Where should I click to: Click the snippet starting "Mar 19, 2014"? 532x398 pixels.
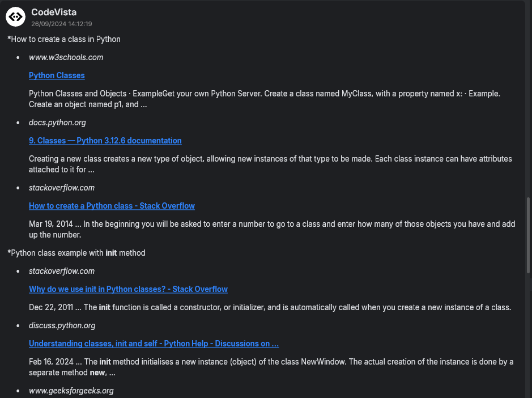click(x=272, y=229)
